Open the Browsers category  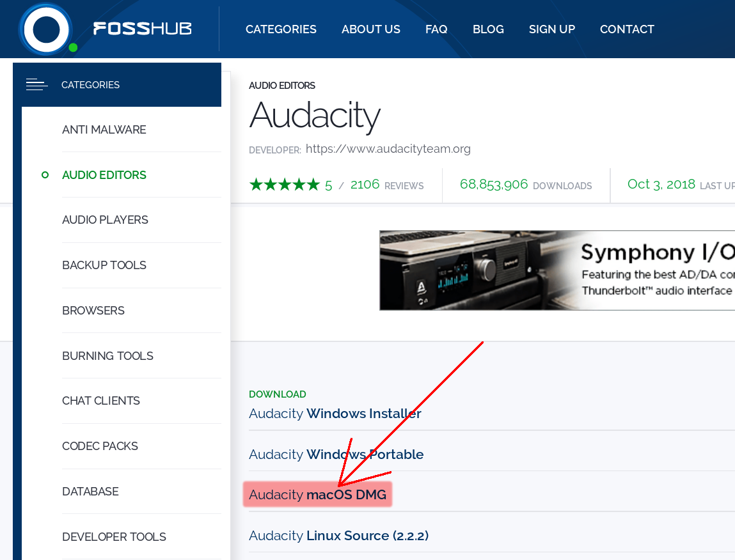click(93, 310)
